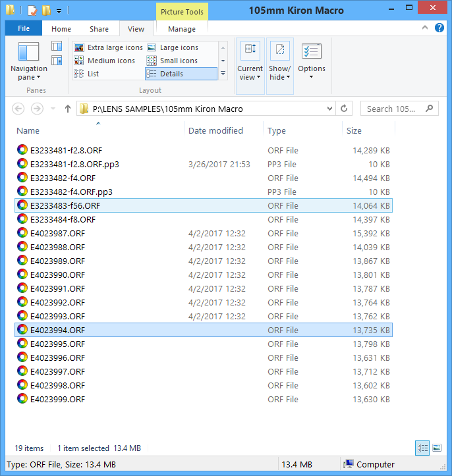The width and height of the screenshot is (452, 476).
Task: Click the Options icon
Action: click(x=312, y=51)
